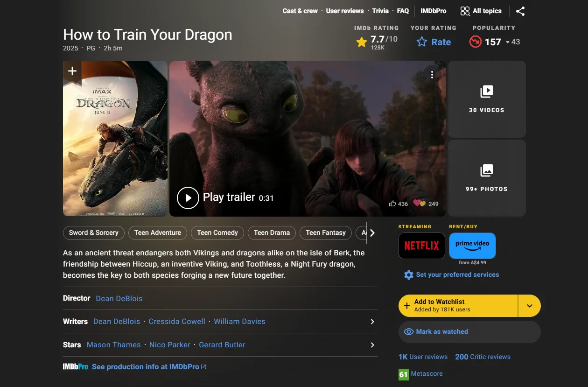View the 99+ Photos gallery
This screenshot has height=387, width=588.
486,178
